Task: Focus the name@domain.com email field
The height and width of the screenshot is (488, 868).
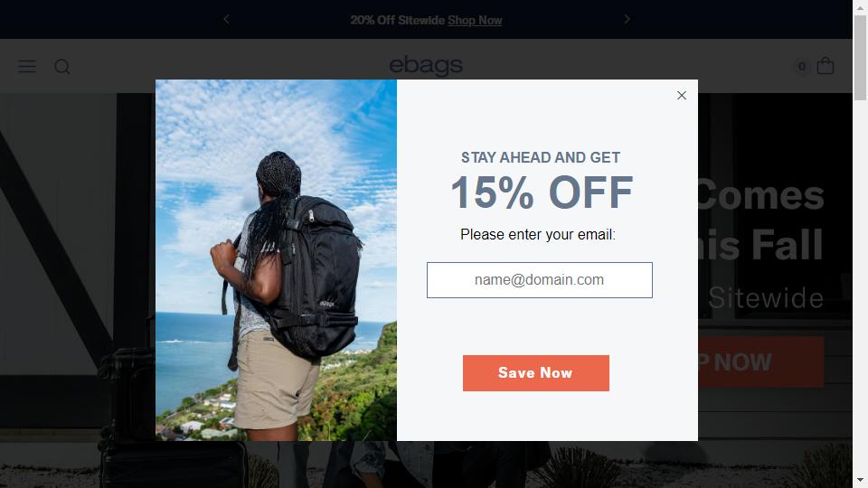Action: 539,280
